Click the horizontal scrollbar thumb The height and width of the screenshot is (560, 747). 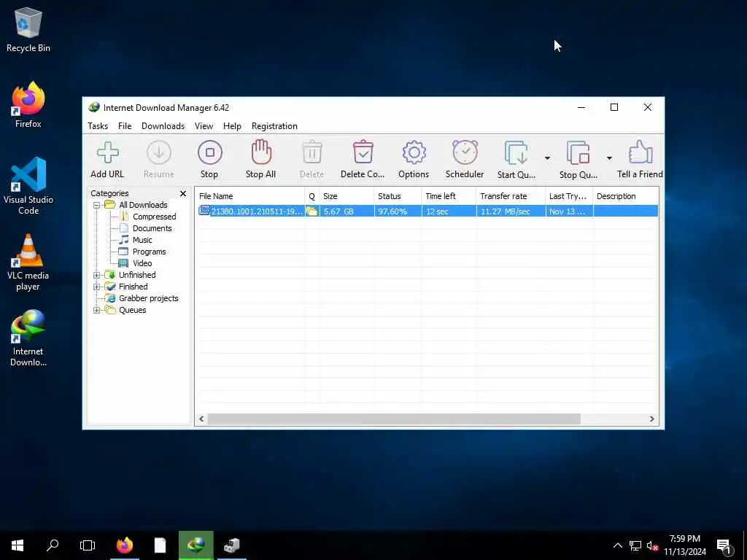tap(394, 419)
